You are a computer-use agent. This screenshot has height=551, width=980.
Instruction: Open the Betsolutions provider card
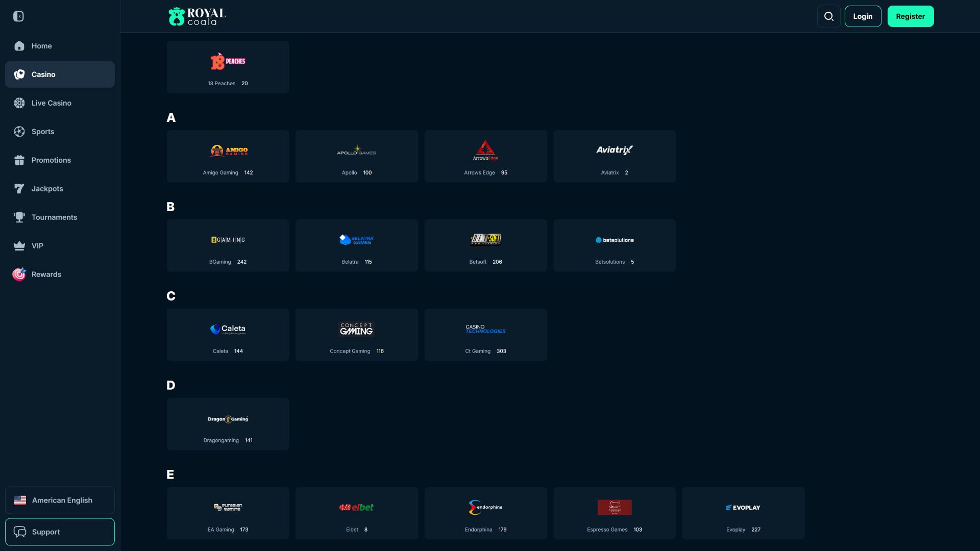pyautogui.click(x=615, y=245)
